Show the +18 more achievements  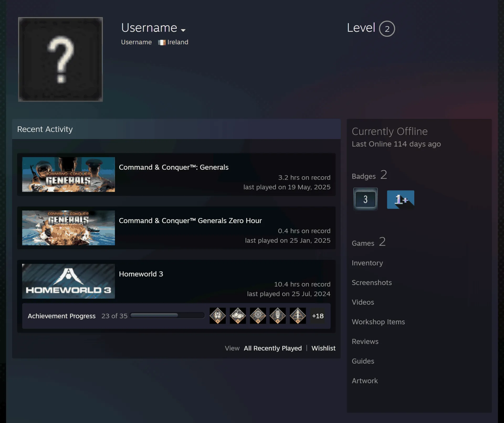tap(318, 316)
